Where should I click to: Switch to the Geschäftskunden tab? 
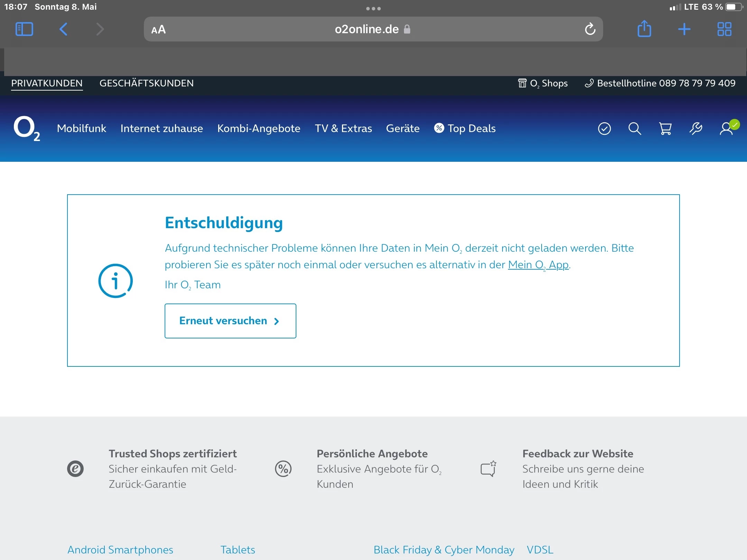[146, 83]
